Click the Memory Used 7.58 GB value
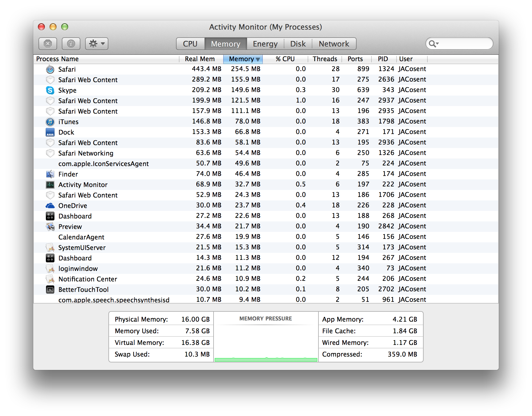532x416 pixels. click(x=198, y=331)
